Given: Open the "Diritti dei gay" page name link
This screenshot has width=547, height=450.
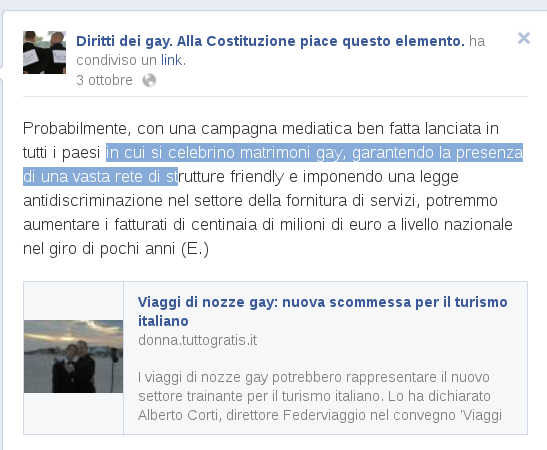Looking at the screenshot, I should (x=270, y=41).
